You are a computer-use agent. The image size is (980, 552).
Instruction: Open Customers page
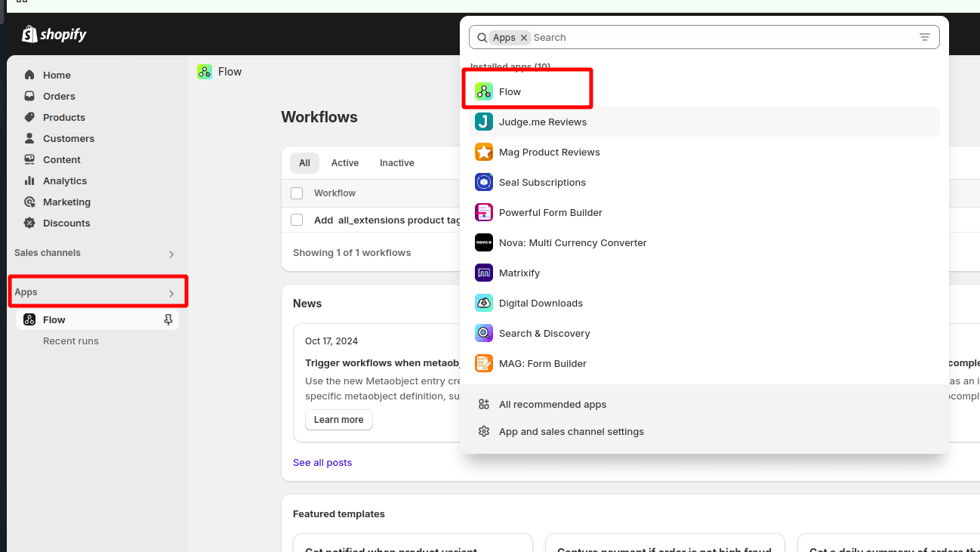tap(69, 138)
